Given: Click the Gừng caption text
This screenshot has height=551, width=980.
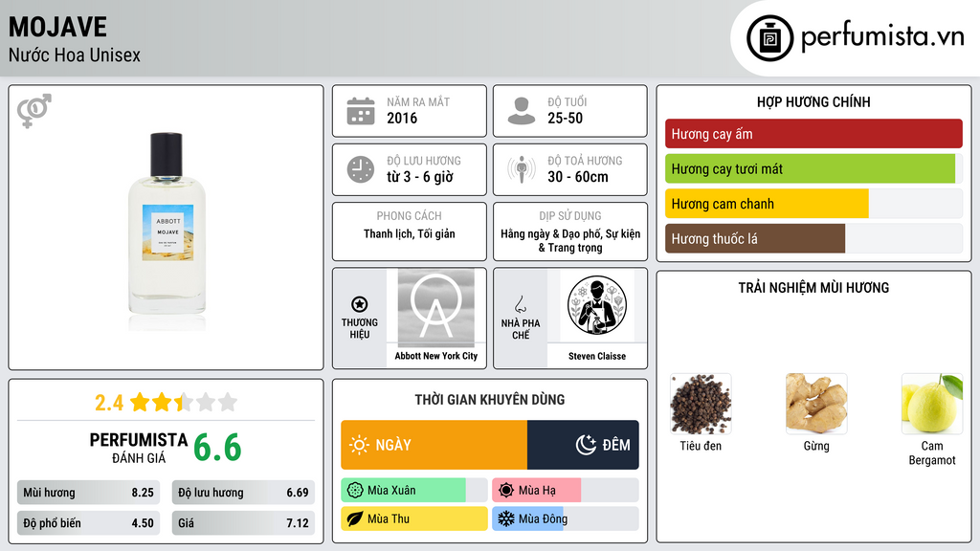Looking at the screenshot, I should [x=816, y=446].
